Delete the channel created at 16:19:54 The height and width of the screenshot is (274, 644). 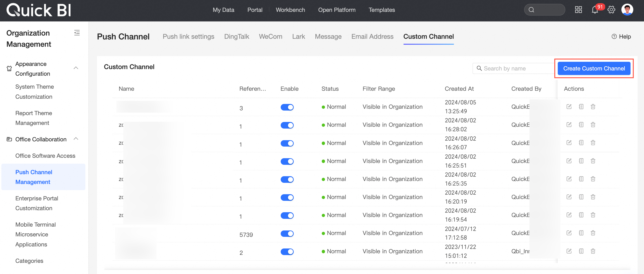tap(593, 215)
